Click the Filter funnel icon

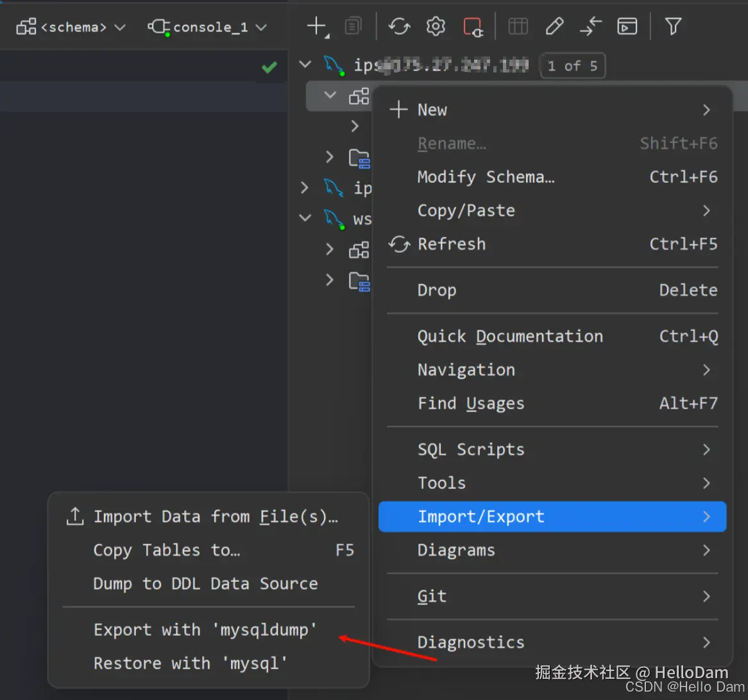click(673, 26)
